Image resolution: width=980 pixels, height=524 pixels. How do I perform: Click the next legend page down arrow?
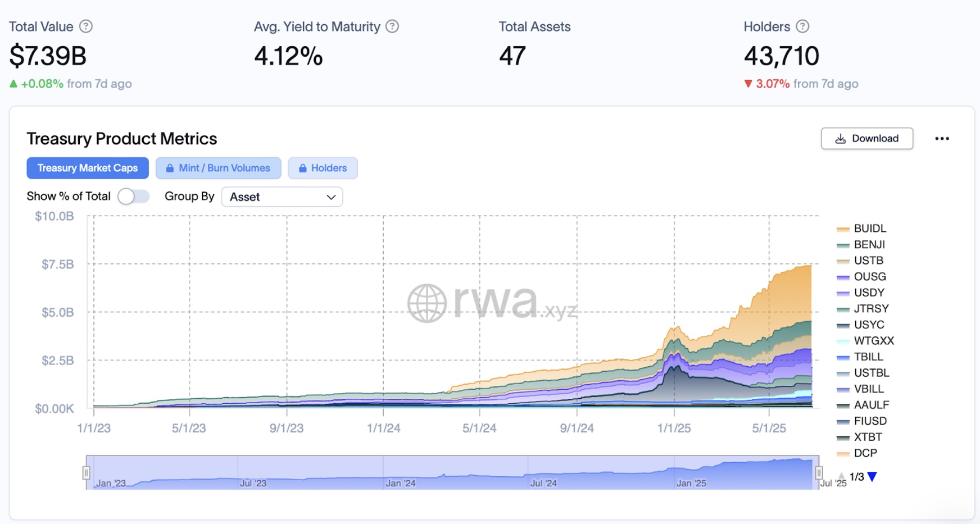[872, 477]
